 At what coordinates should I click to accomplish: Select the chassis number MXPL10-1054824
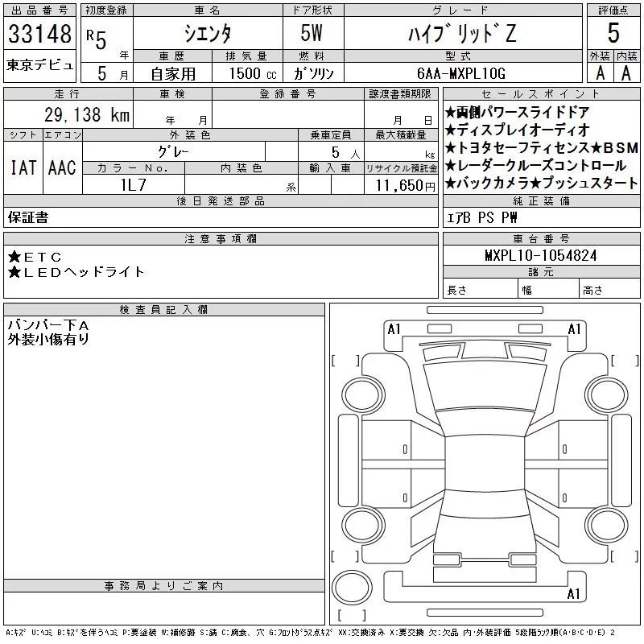(x=540, y=255)
